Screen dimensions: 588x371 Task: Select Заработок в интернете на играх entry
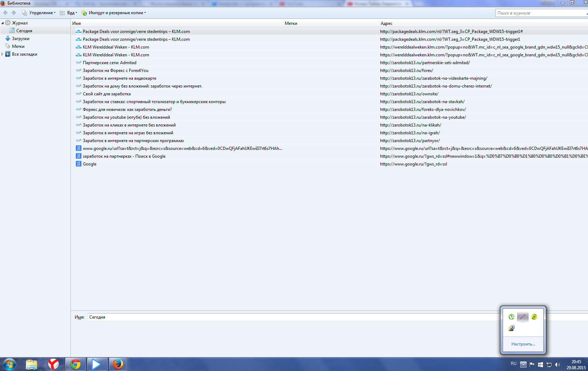pos(128,133)
